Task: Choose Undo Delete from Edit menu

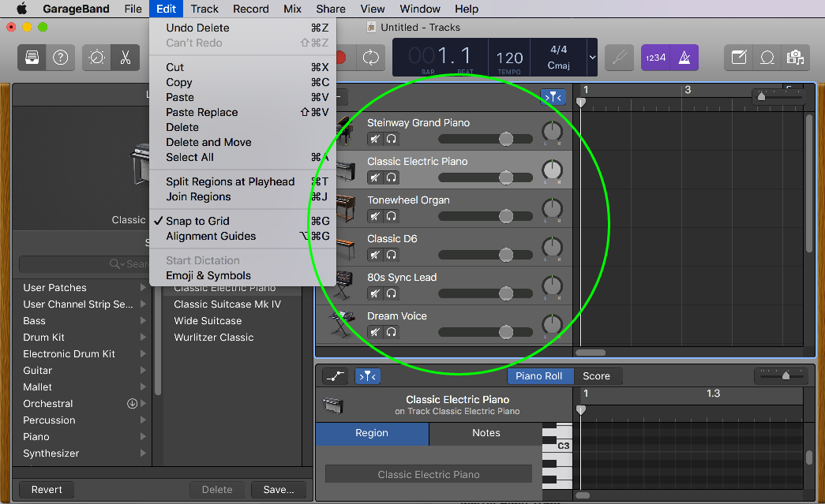Action: (x=242, y=28)
